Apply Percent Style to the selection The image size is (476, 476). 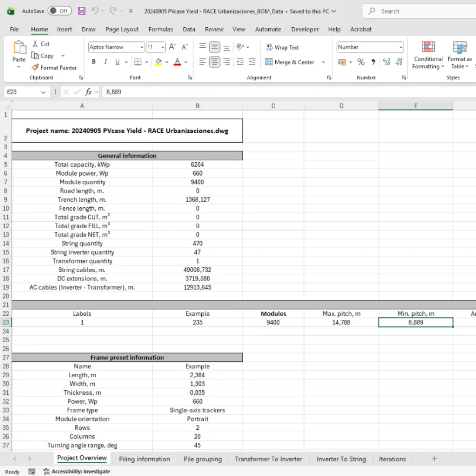361,62
